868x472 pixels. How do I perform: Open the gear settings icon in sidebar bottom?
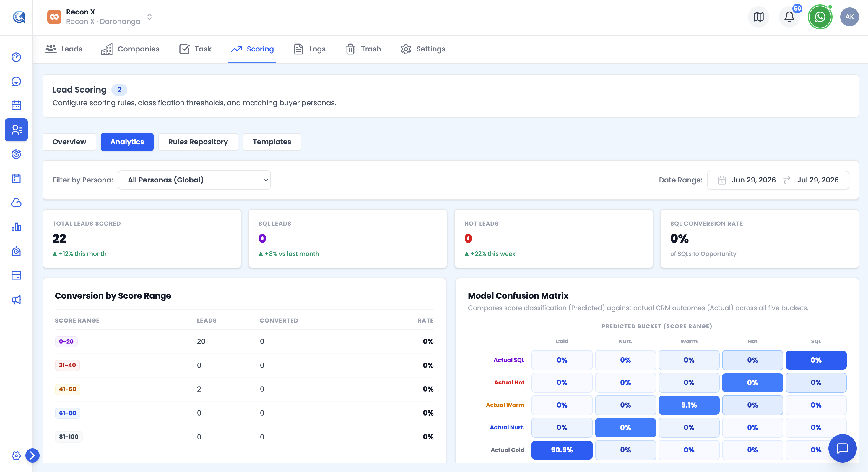[x=16, y=455]
